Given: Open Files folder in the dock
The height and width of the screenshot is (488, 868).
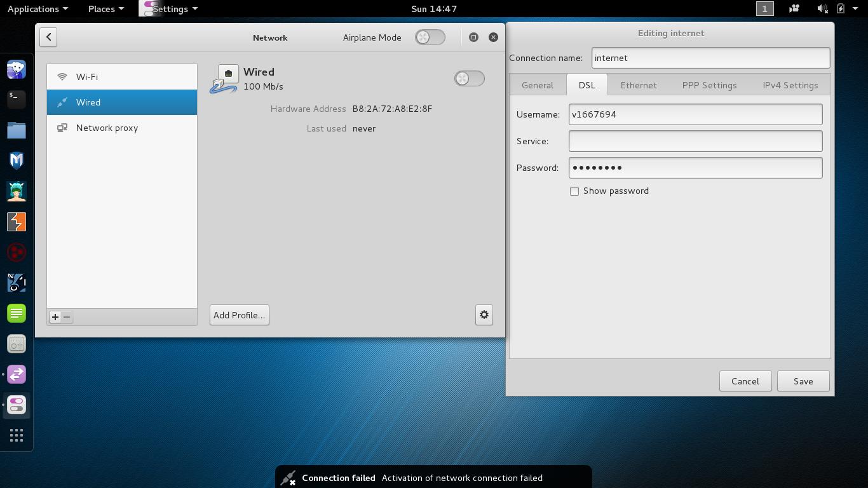Looking at the screenshot, I should click(x=17, y=130).
